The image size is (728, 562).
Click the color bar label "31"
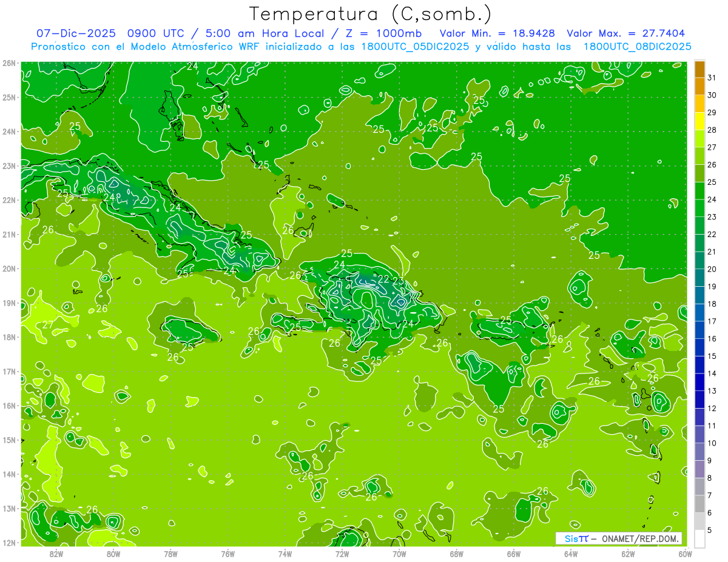coord(712,78)
